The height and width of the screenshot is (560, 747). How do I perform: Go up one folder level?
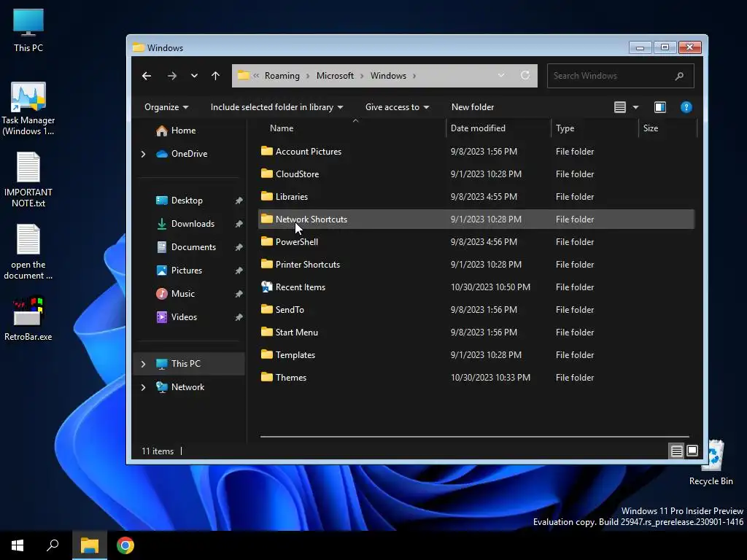click(215, 76)
